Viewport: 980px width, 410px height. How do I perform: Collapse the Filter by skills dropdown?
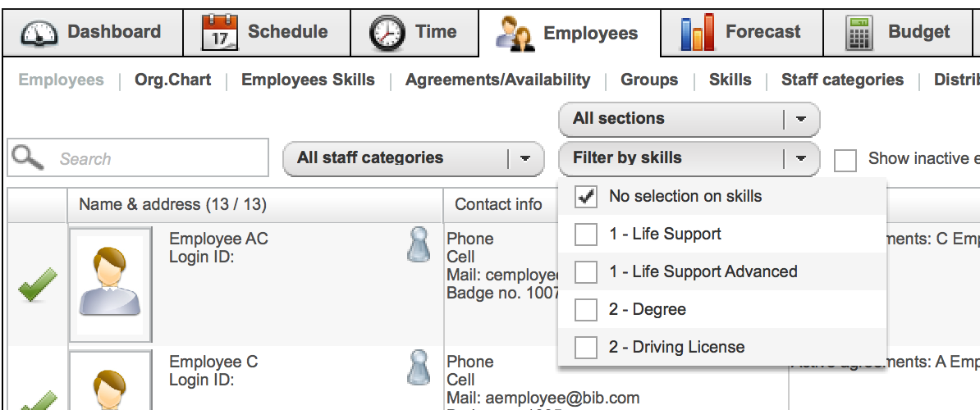coord(689,158)
